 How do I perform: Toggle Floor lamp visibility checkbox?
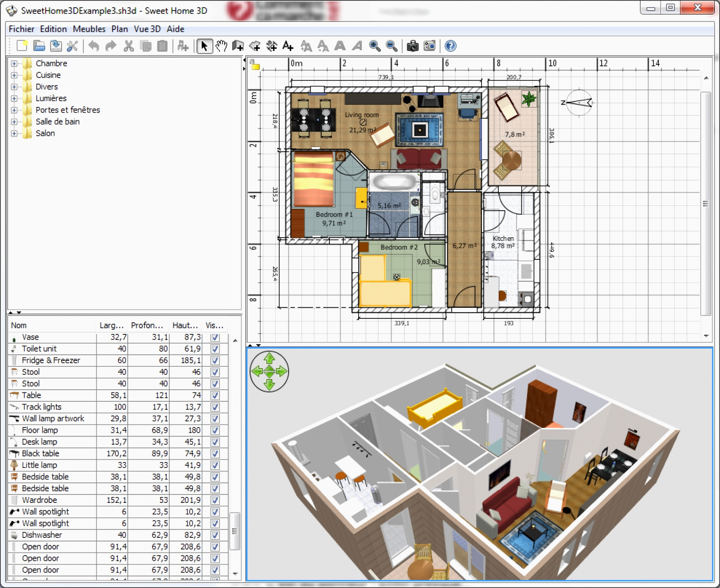coord(215,430)
